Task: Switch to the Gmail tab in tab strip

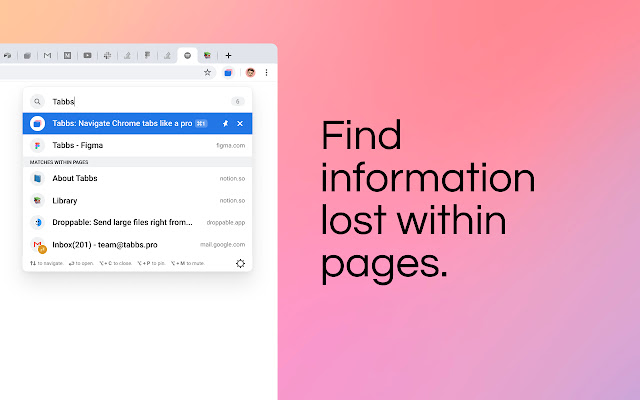Action: 47,56
